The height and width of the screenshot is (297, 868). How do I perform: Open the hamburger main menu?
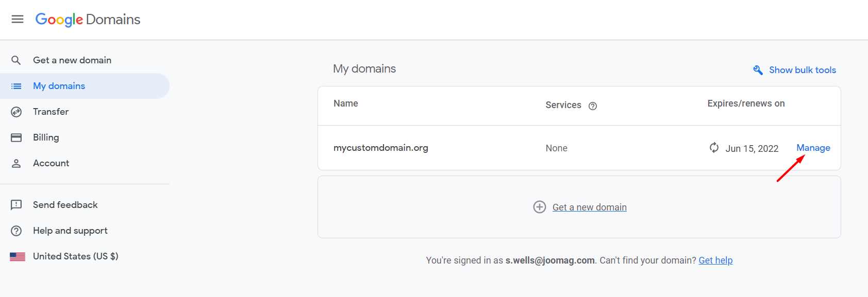[x=18, y=19]
